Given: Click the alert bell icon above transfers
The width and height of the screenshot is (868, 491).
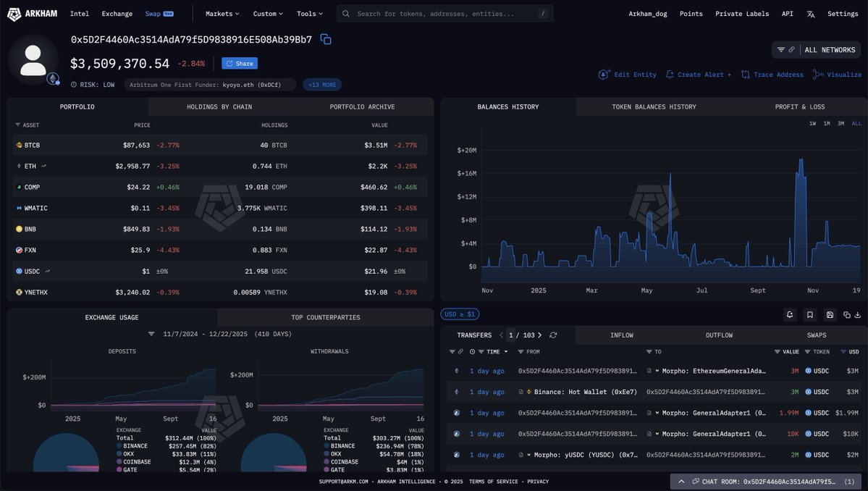Looking at the screenshot, I should coord(790,314).
